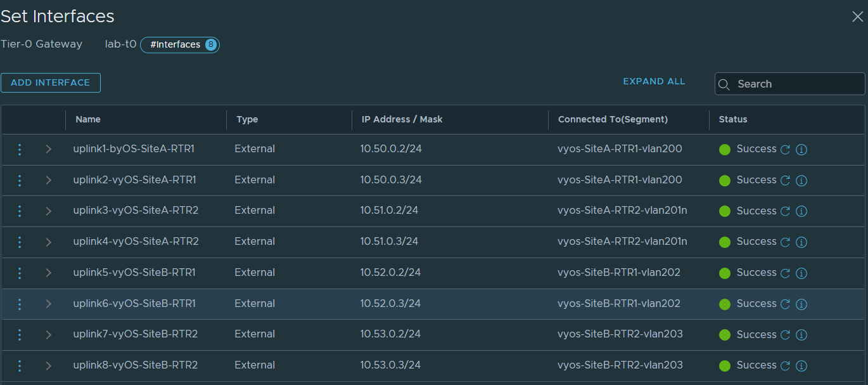Select the IP address 10.51.0.3/24

point(390,242)
